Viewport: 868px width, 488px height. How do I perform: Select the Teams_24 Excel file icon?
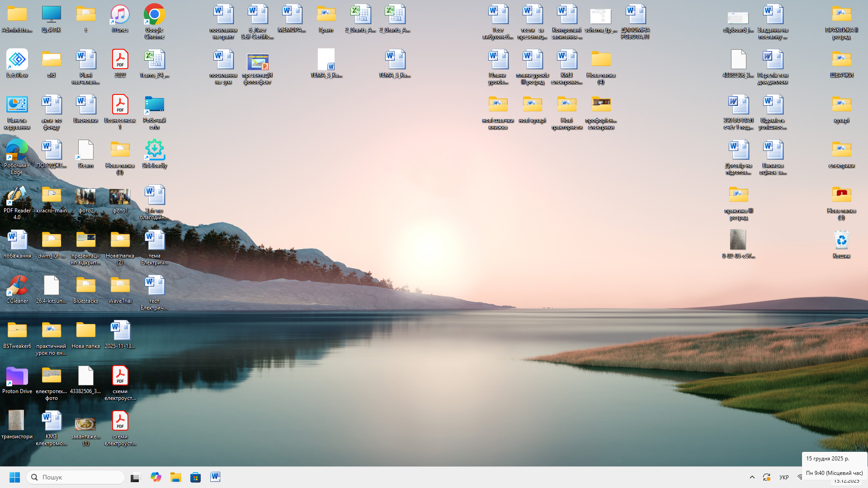point(154,64)
